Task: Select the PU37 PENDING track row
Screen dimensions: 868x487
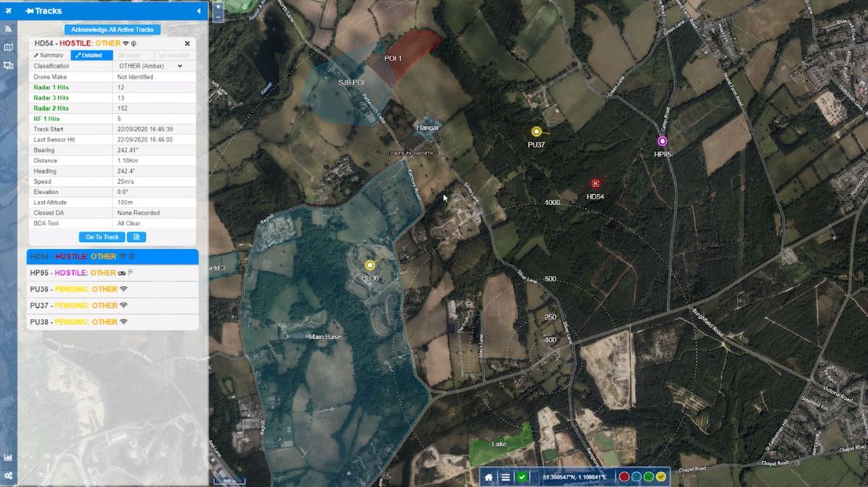Action: [112, 306]
